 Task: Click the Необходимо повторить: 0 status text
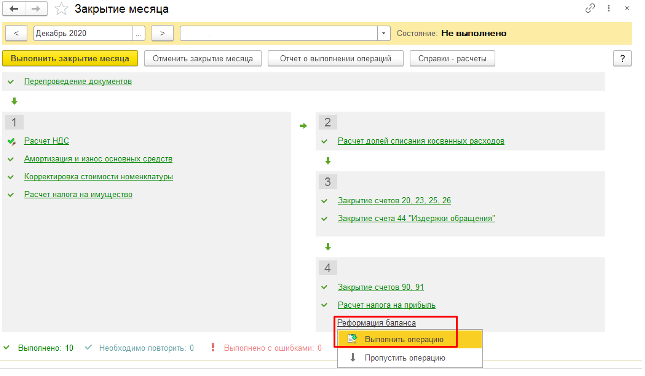pos(146,348)
